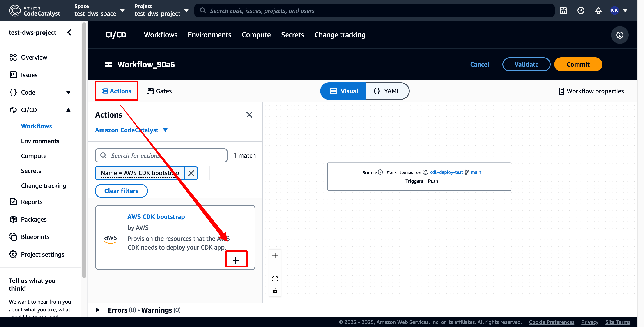Viewport: 644px width, 327px height.
Task: Zoom in on the workflow canvas
Action: [x=275, y=255]
